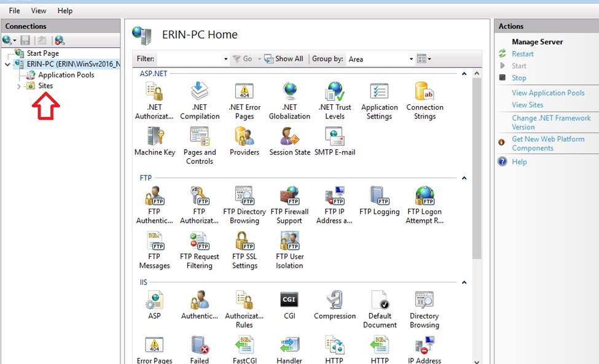599x364 pixels.
Task: Click View Sites action link
Action: click(x=528, y=104)
